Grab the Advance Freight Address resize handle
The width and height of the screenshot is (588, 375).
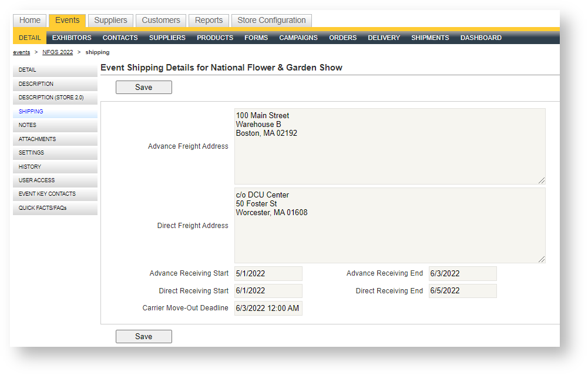[x=542, y=180]
